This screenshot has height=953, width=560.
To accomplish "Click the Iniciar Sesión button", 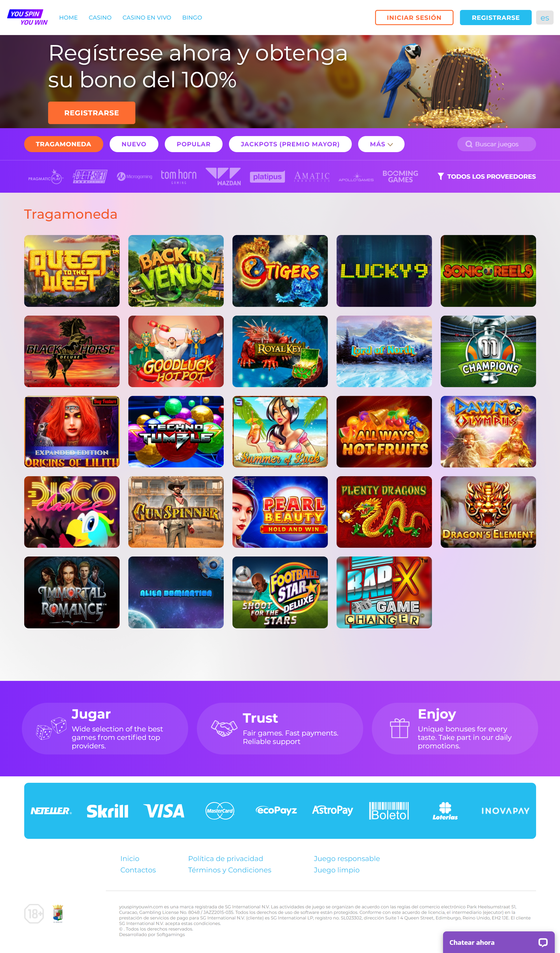I will click(414, 18).
